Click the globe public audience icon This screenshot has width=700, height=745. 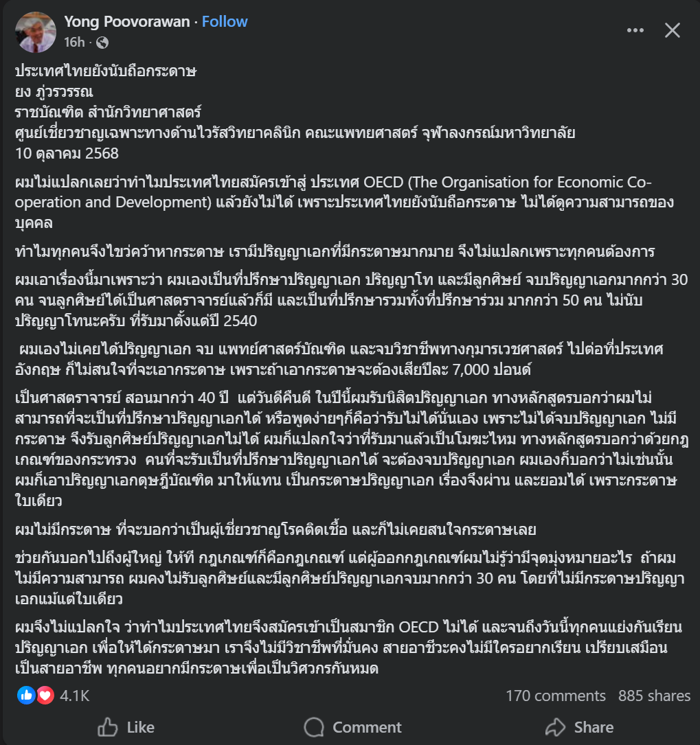coord(102,43)
